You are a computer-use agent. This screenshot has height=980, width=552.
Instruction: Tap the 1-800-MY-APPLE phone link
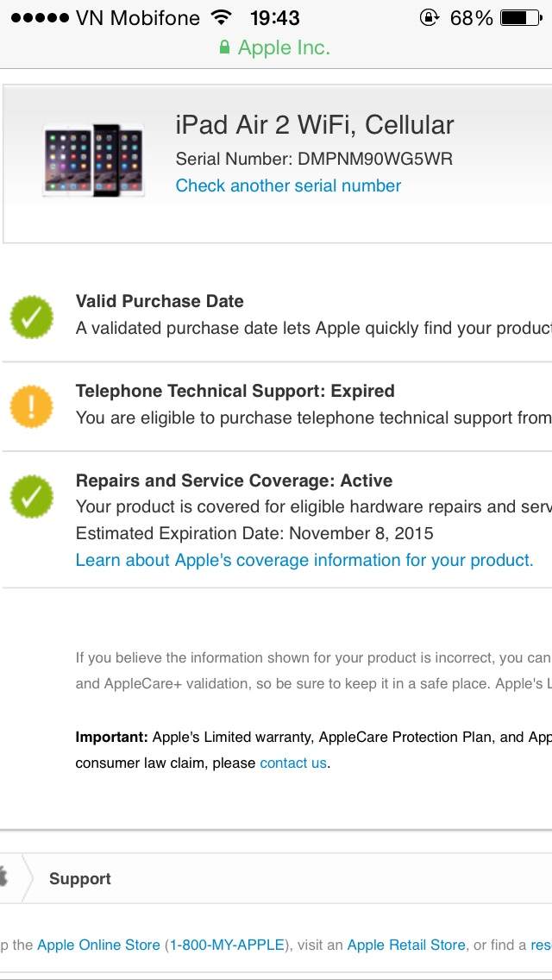tap(226, 945)
